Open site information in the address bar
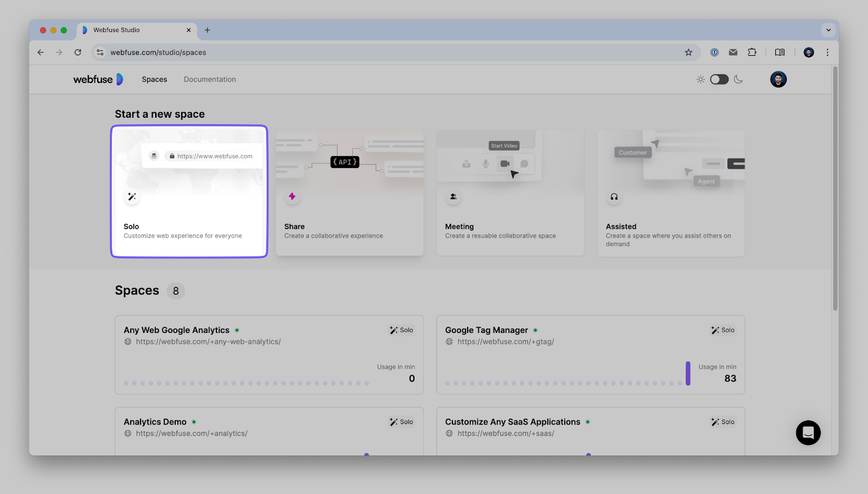Screen dimensions: 868x494 (x=99, y=53)
